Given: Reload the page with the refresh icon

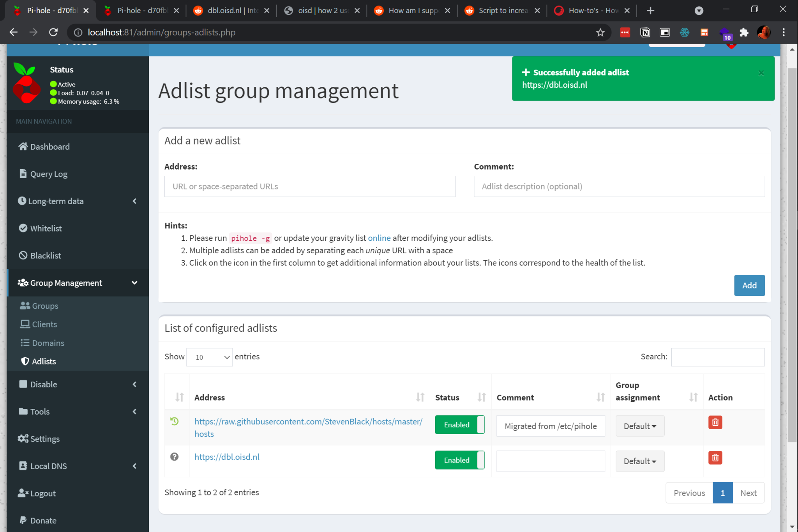Looking at the screenshot, I should [x=53, y=32].
